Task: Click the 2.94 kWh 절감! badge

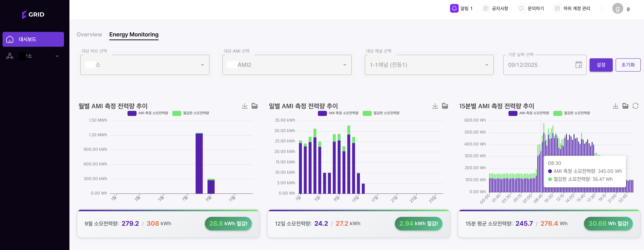Action: click(418, 223)
